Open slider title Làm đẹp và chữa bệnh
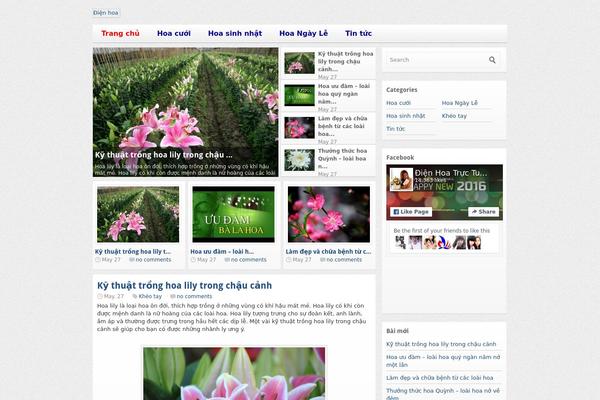This screenshot has height=400, width=600. [x=342, y=126]
